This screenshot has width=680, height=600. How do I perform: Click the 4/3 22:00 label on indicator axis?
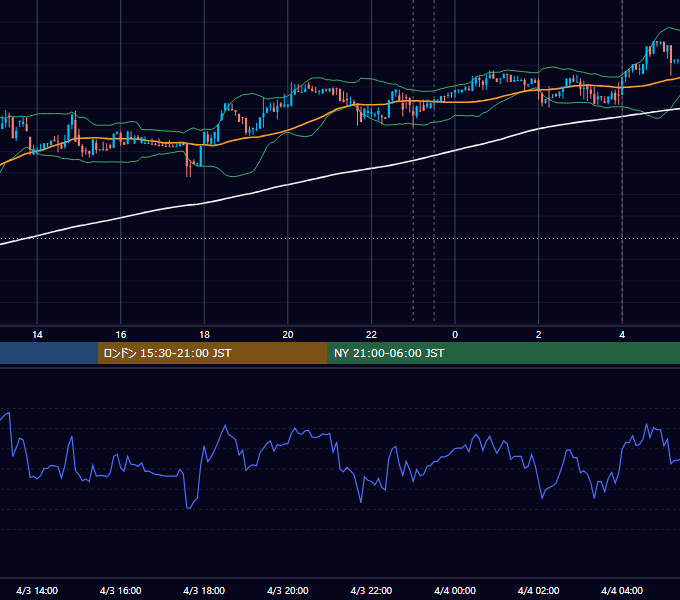coord(371,590)
